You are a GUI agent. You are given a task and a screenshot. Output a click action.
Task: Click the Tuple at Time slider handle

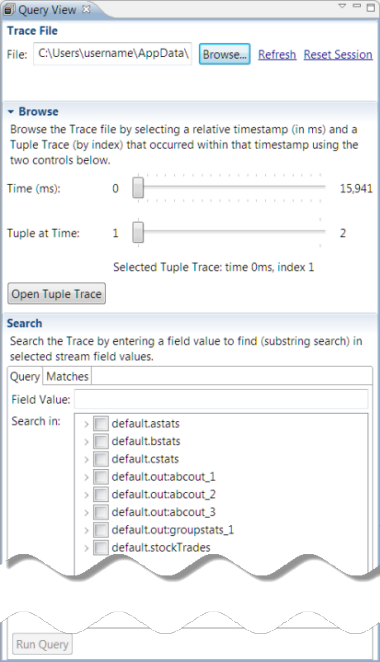(x=138, y=233)
